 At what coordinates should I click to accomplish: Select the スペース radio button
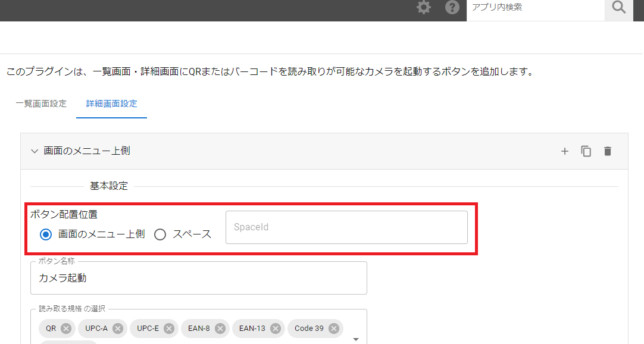pyautogui.click(x=160, y=234)
